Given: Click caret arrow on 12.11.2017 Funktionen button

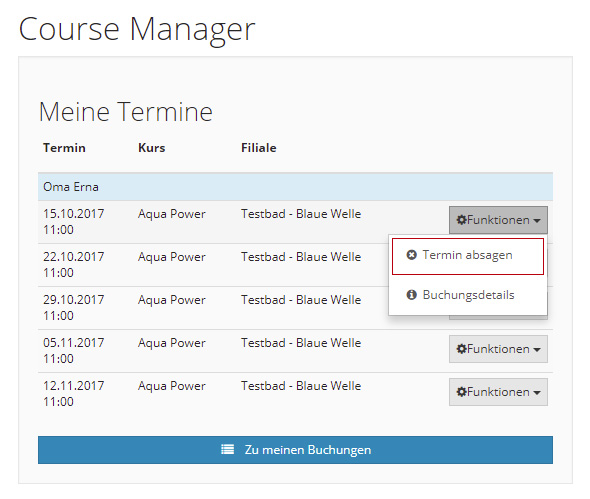Looking at the screenshot, I should [x=537, y=393].
